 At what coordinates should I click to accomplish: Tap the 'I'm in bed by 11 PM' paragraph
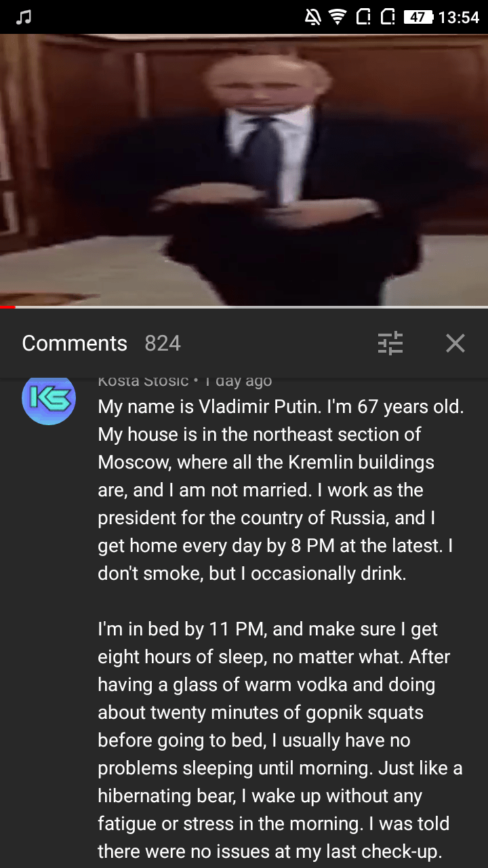(x=281, y=741)
